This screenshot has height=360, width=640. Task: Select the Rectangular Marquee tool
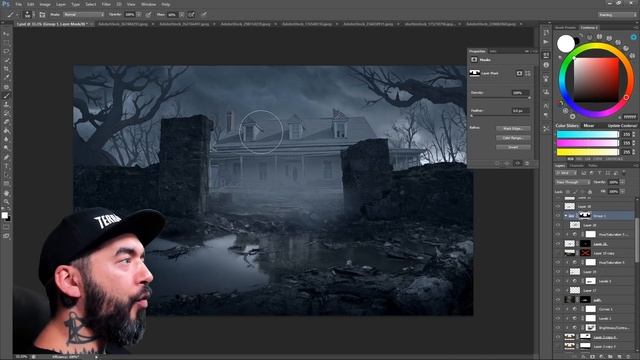pos(6,42)
